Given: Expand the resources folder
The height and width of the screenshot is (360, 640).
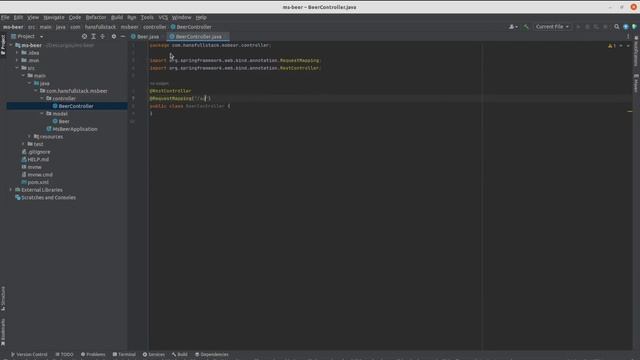Looking at the screenshot, I should tap(29, 136).
